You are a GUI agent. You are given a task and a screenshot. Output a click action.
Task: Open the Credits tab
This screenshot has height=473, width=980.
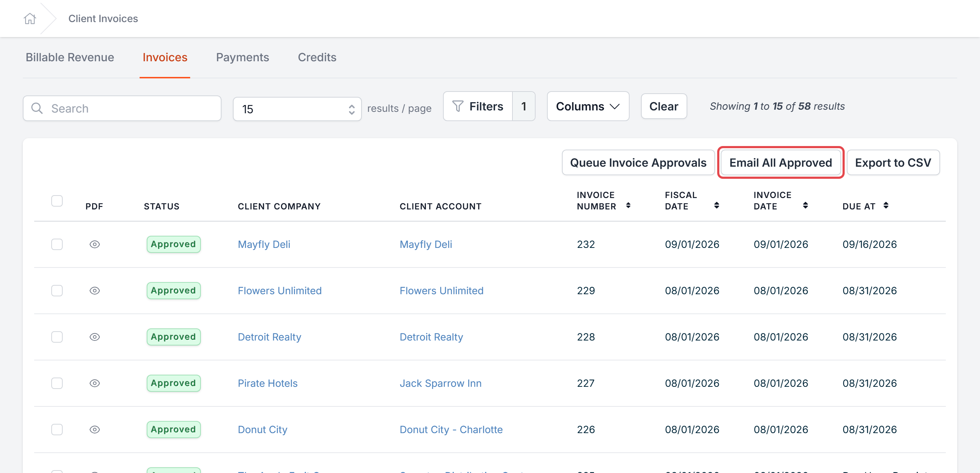point(317,57)
